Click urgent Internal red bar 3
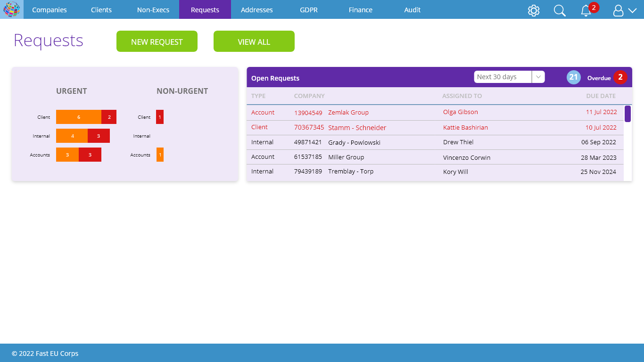Viewport: 644px width, 362px height. click(99, 136)
